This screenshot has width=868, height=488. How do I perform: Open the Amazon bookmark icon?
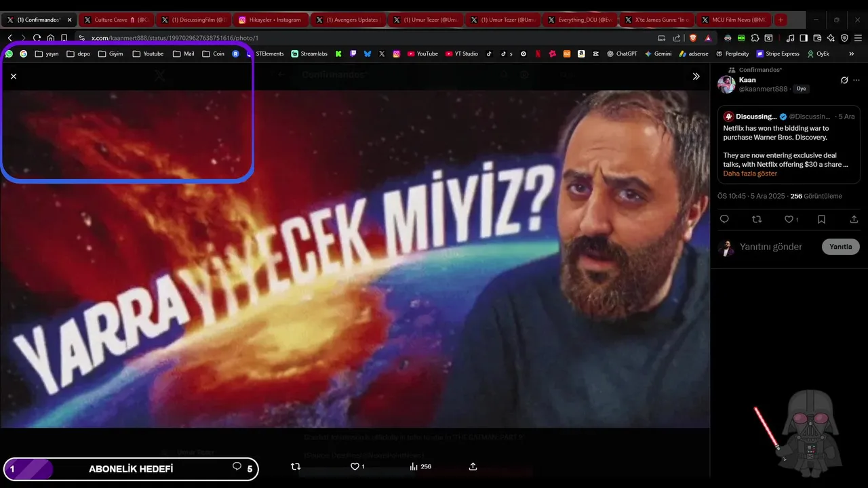tap(581, 54)
